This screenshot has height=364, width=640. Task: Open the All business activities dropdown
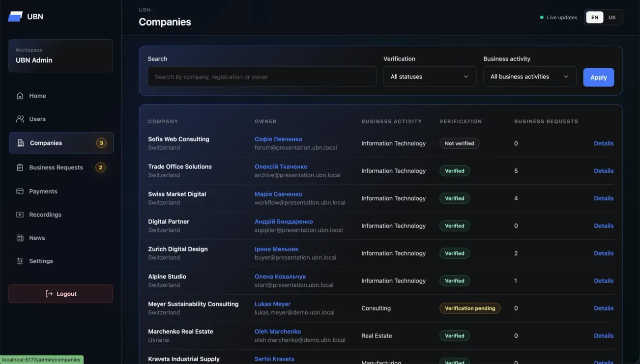529,77
